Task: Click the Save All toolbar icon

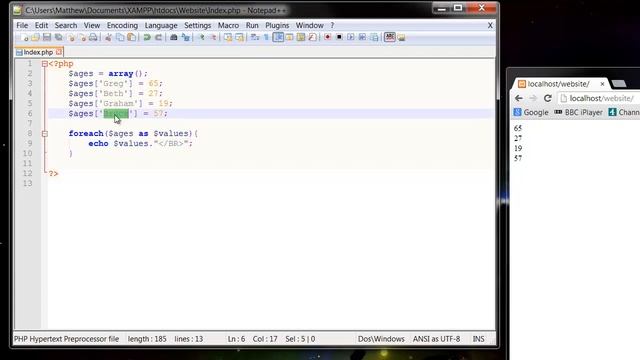Action: pos(58,38)
